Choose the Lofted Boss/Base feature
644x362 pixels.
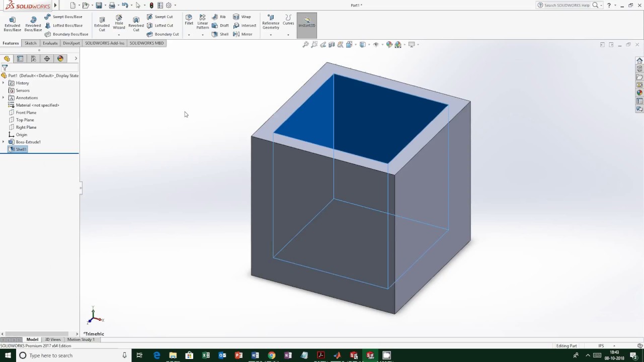(63, 25)
